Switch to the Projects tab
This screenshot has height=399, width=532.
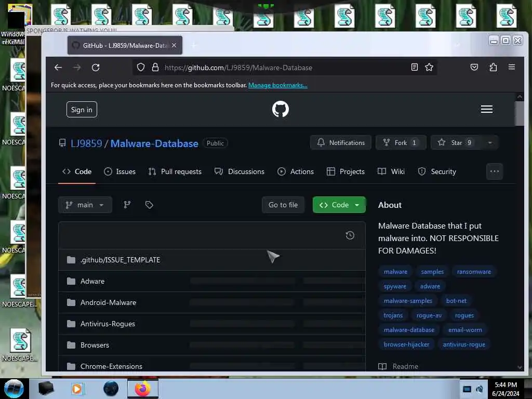tap(345, 171)
